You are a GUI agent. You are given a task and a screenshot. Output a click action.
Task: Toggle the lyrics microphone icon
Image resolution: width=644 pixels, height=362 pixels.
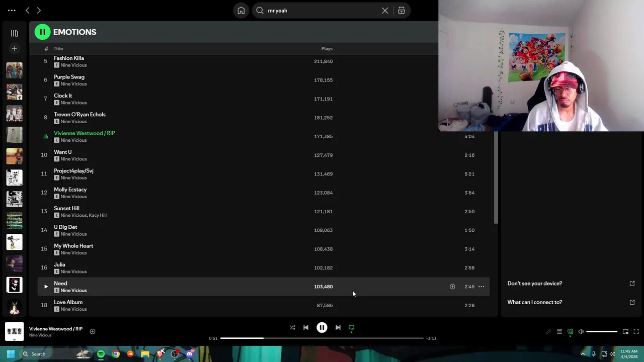point(549,332)
